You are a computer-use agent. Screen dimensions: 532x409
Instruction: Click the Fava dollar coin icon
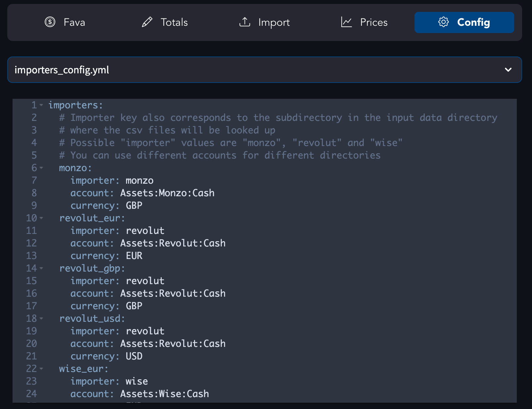pyautogui.click(x=50, y=22)
